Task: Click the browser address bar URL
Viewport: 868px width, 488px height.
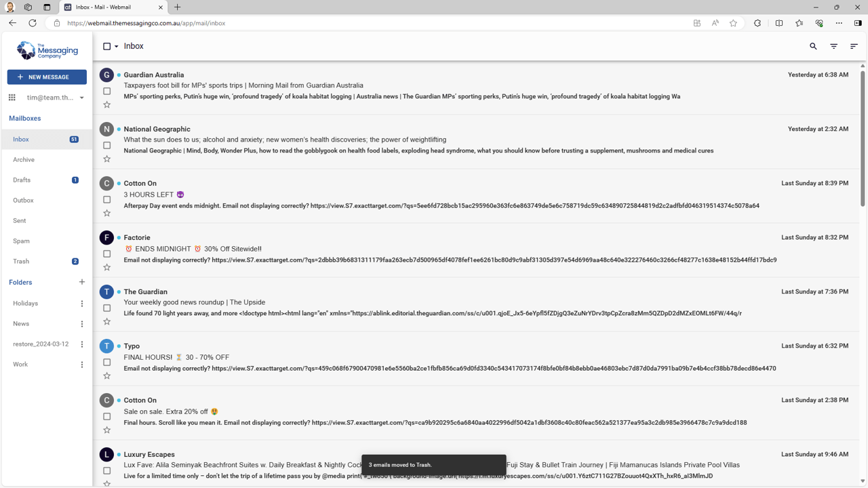Action: click(x=146, y=23)
